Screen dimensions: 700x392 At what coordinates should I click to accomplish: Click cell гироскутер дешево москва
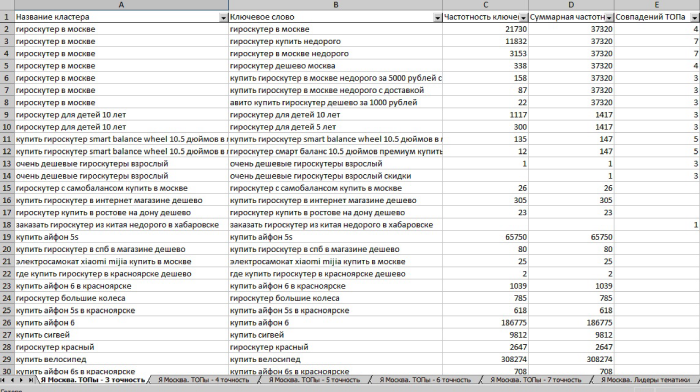click(335, 66)
